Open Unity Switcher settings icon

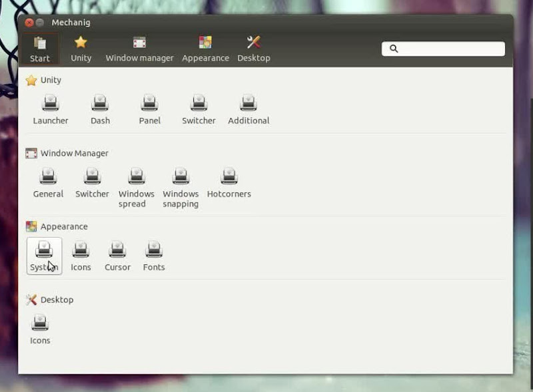point(199,110)
